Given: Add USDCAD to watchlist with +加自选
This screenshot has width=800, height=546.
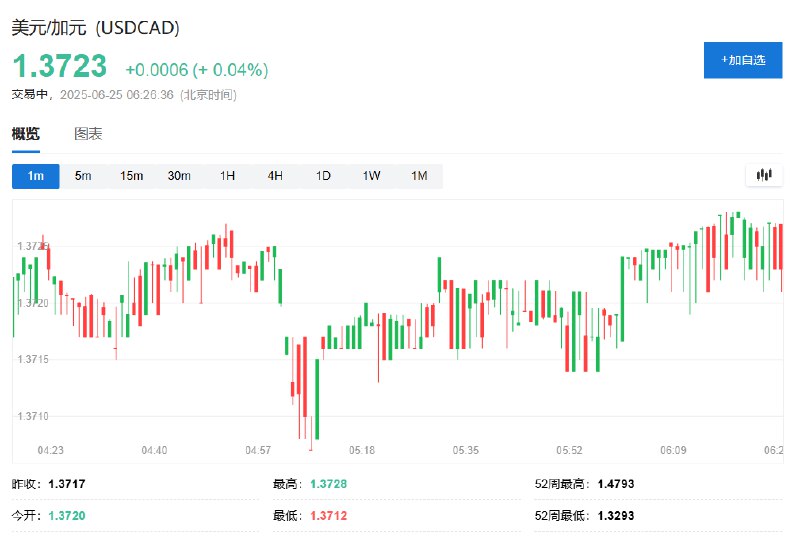Looking at the screenshot, I should 743,60.
